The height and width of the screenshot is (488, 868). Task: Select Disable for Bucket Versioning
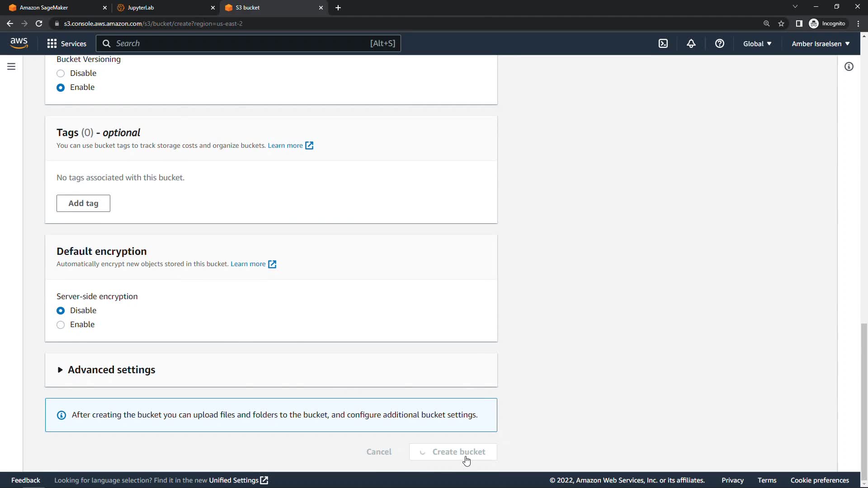[x=61, y=73]
